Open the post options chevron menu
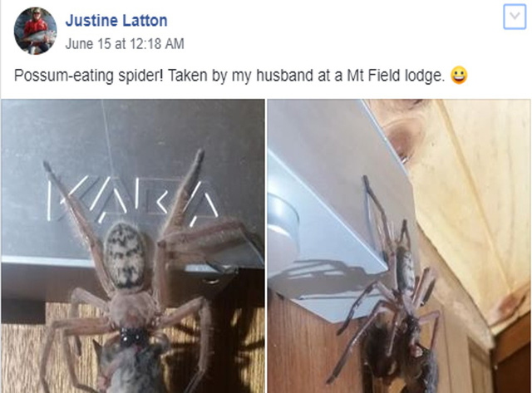This screenshot has height=393, width=532. click(x=515, y=17)
